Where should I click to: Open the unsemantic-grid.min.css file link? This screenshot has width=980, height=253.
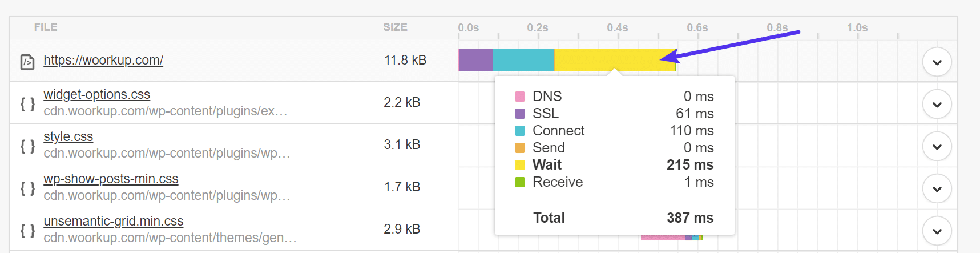113,221
